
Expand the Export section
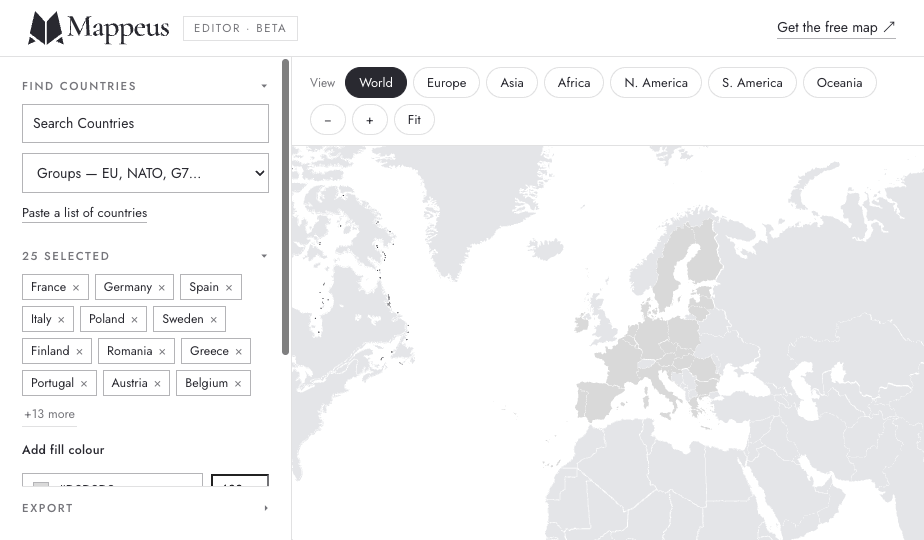266,508
